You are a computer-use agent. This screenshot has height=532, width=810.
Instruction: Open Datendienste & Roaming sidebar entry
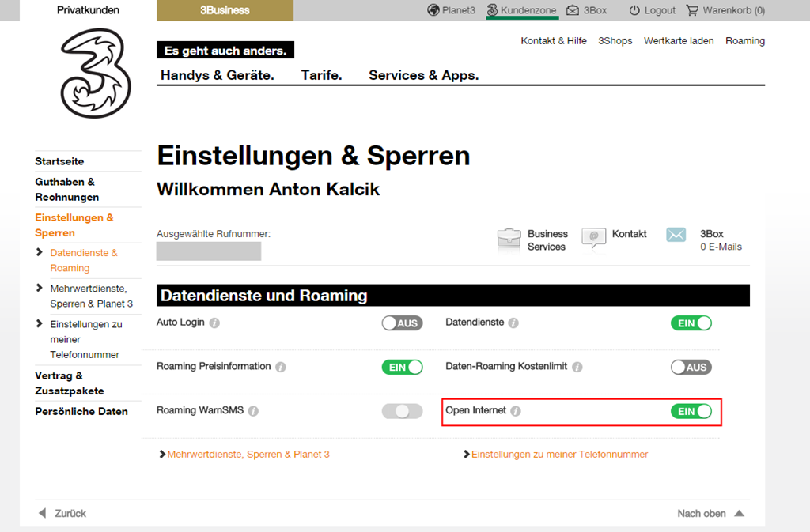[x=83, y=260]
